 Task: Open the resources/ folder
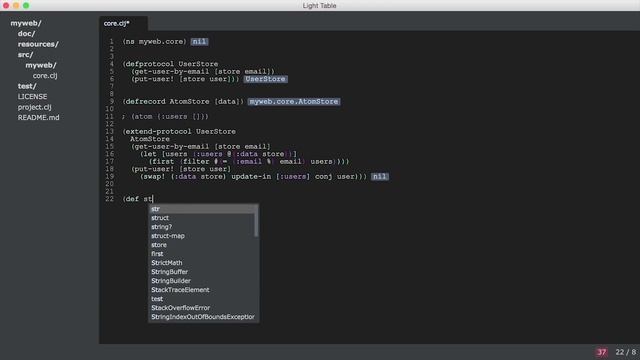[38, 44]
